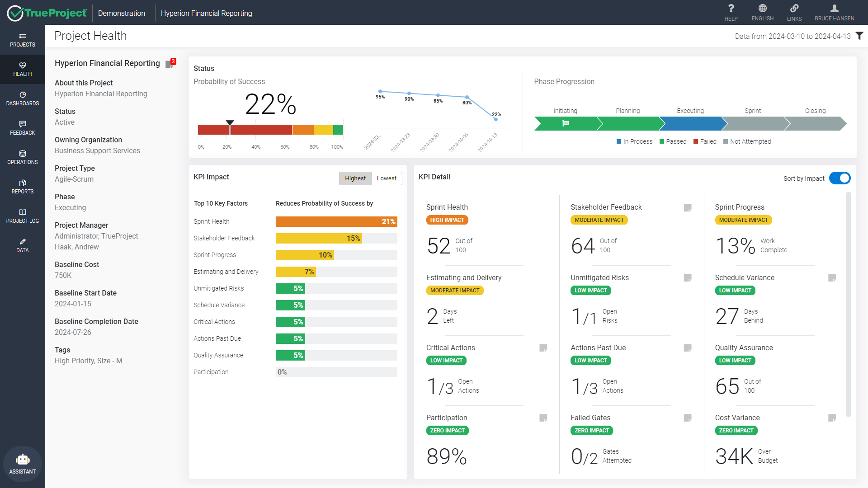Image resolution: width=868 pixels, height=488 pixels.
Task: Click the HELP menu item
Action: [x=730, y=11]
